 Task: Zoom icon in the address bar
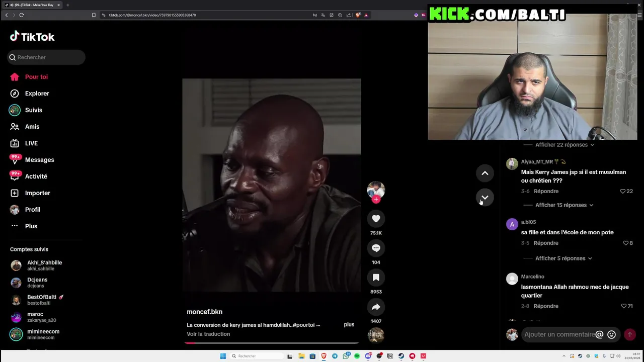pyautogui.click(x=340, y=15)
